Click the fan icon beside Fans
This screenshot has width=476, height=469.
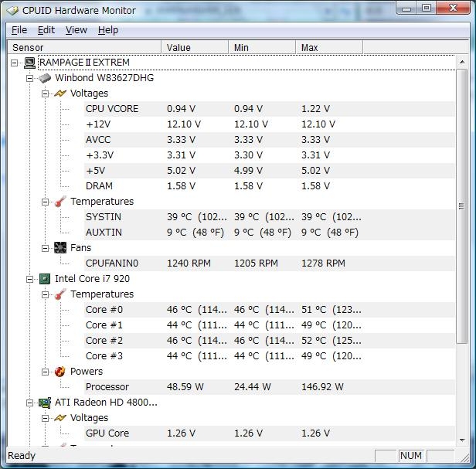click(60, 248)
